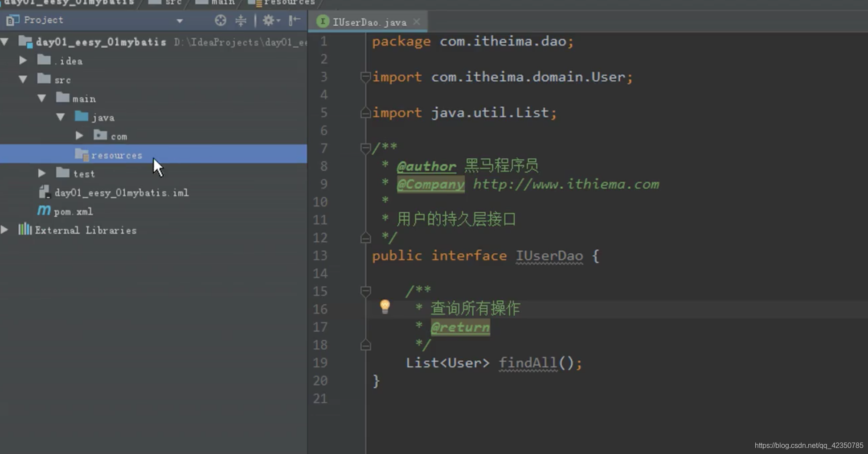The height and width of the screenshot is (454, 868).
Task: Select the IUserDao.java editor tab
Action: tap(369, 22)
